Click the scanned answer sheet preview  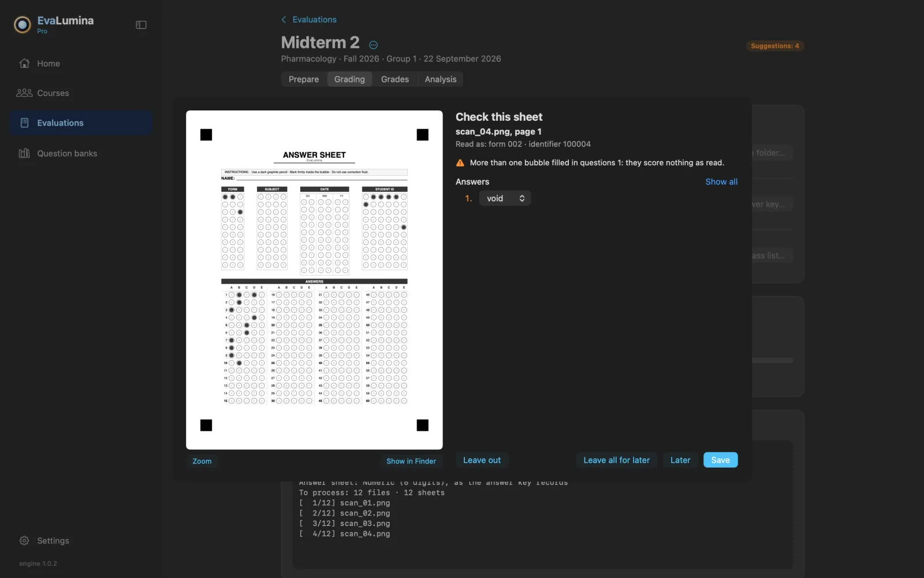(314, 280)
